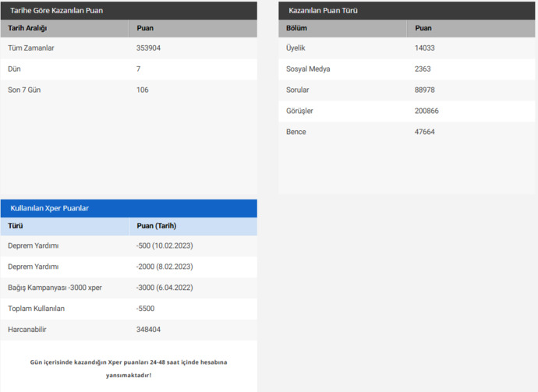Select the Üyelik value 14033
The image size is (538, 392).
424,48
